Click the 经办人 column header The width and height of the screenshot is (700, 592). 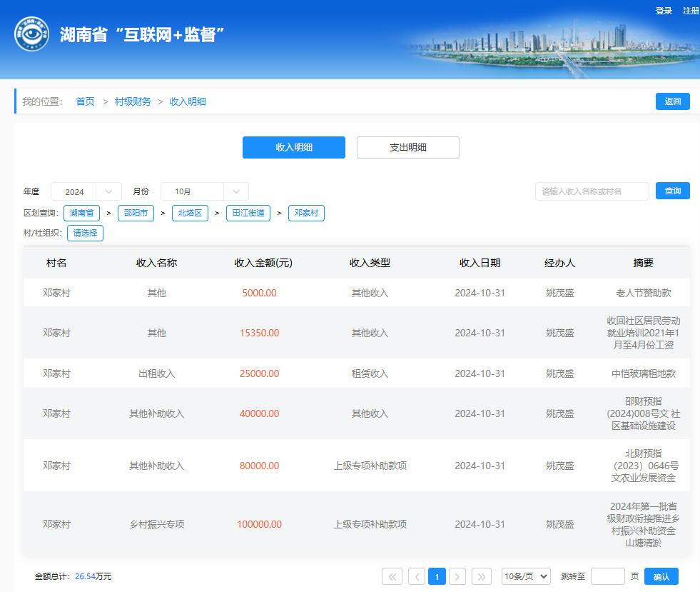point(560,263)
